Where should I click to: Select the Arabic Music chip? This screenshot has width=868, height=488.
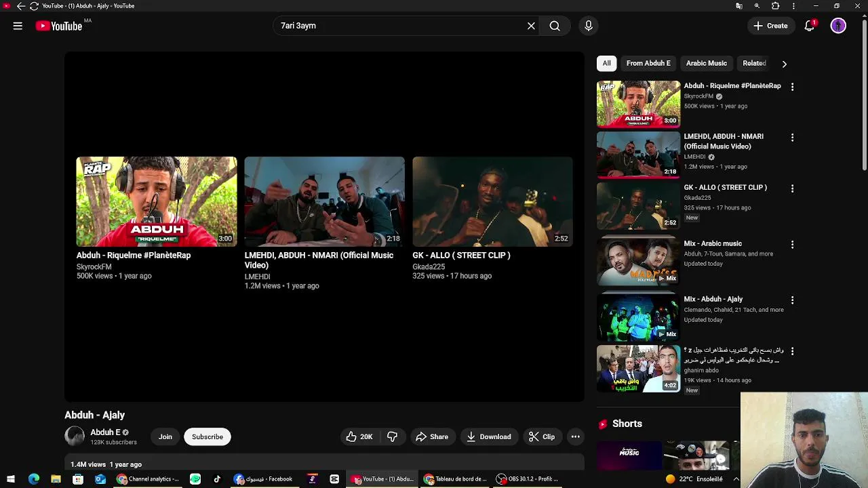706,63
